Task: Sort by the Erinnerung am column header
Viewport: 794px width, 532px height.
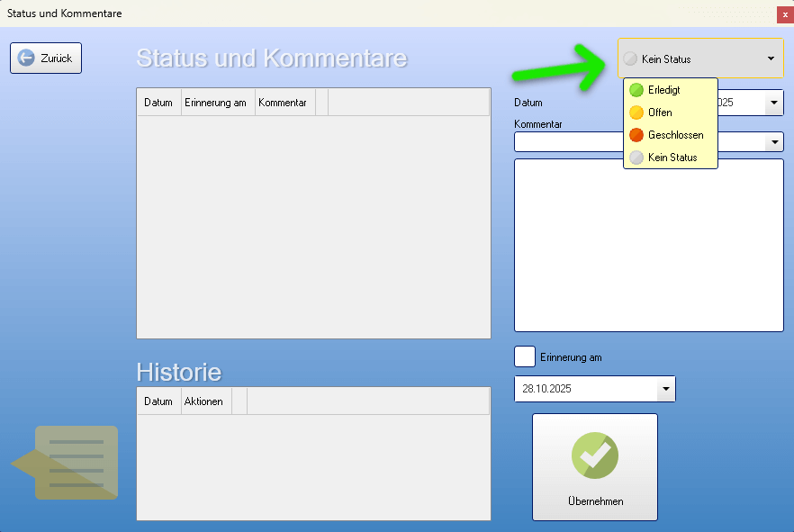Action: point(215,102)
